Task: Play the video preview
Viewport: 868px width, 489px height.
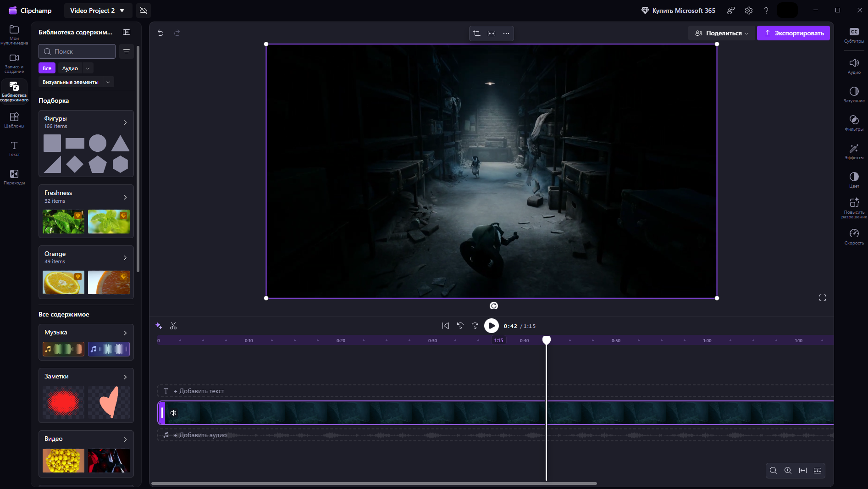Action: 492,326
